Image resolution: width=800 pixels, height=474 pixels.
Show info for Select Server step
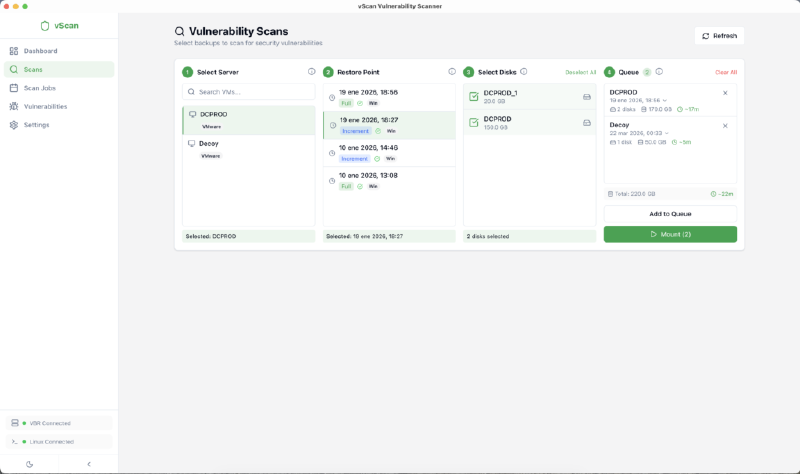311,72
